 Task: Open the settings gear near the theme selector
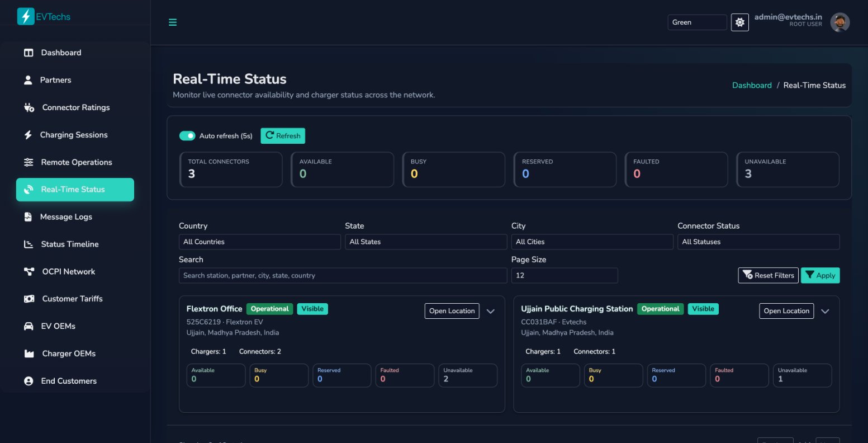739,22
